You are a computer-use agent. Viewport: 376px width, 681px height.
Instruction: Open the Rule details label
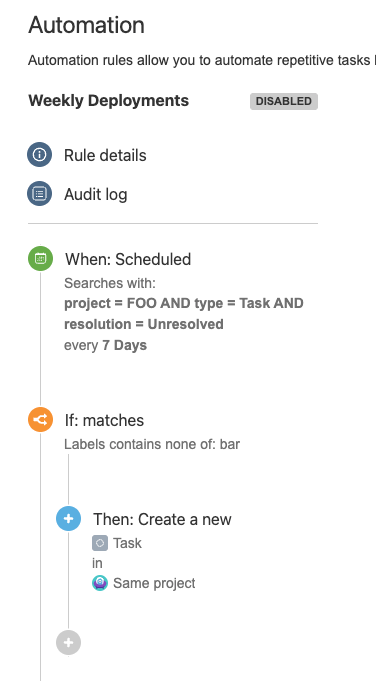(x=105, y=155)
